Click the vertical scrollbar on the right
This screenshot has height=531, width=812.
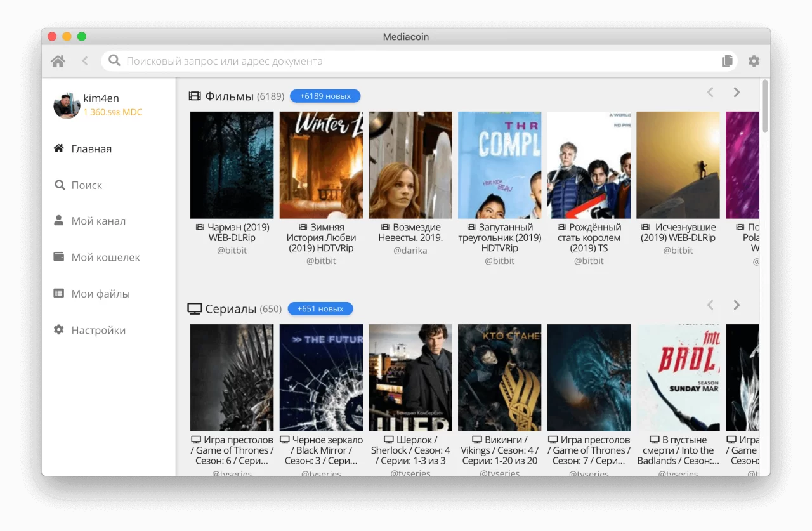pos(765,106)
